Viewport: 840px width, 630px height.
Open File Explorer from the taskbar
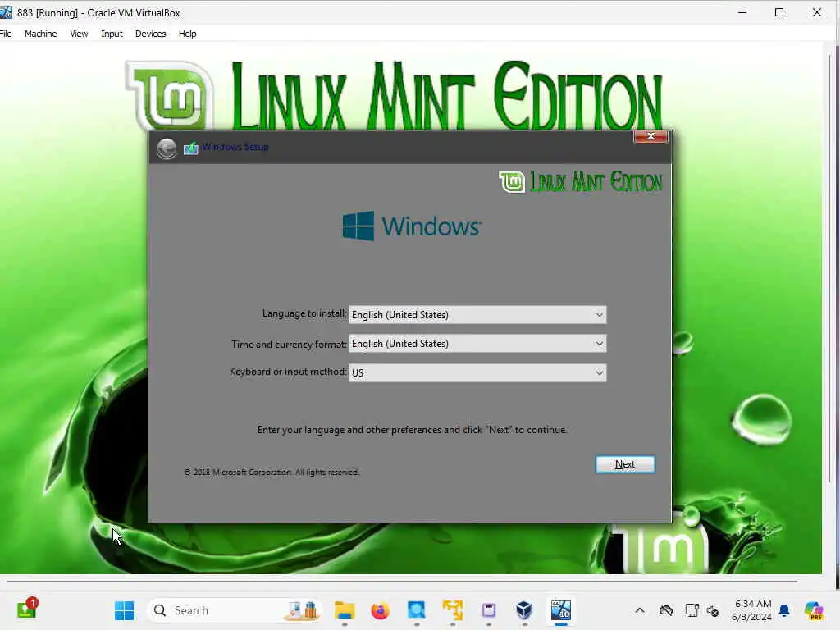click(x=345, y=610)
